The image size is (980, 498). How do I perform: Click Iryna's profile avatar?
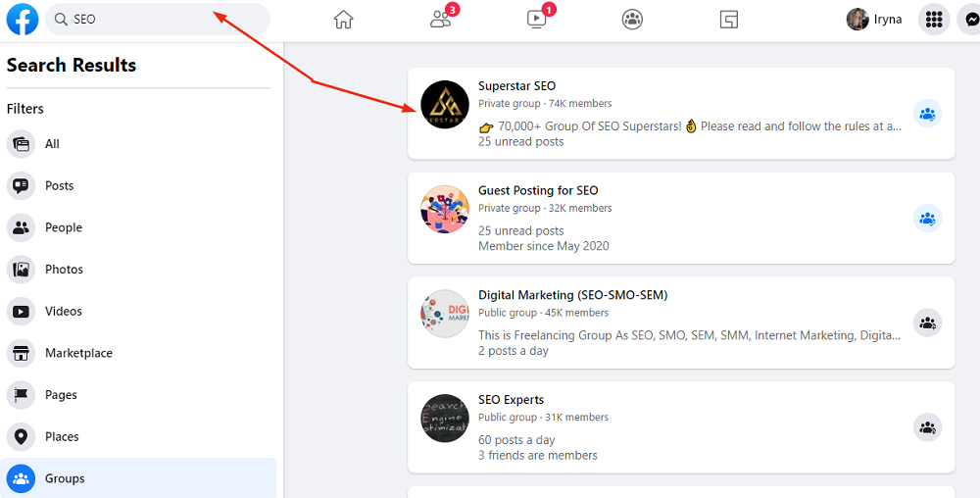click(x=857, y=20)
